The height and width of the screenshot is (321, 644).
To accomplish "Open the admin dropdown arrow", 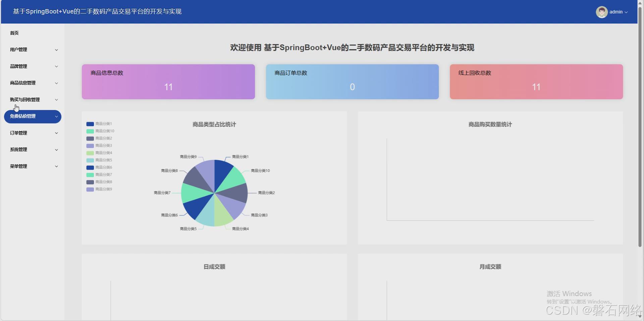I will [626, 12].
